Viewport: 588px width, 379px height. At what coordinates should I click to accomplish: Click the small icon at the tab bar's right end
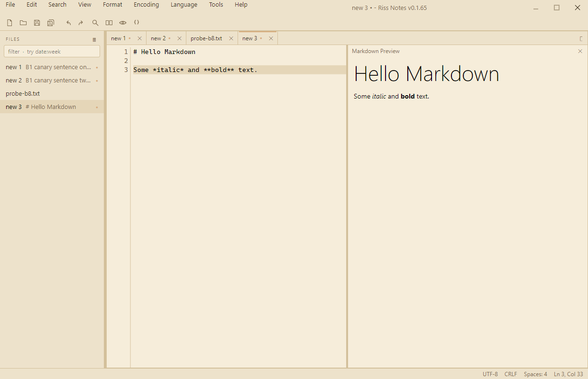click(581, 38)
